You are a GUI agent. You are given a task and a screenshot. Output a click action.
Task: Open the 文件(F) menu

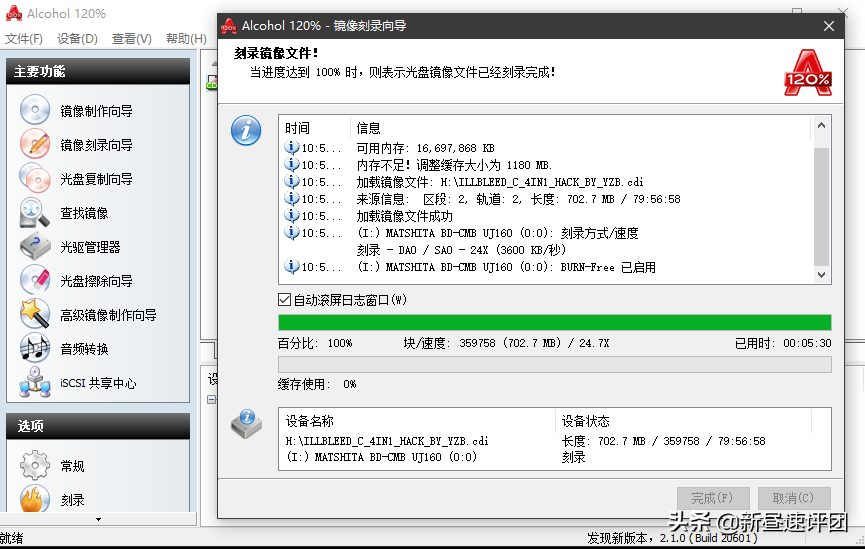[x=24, y=39]
